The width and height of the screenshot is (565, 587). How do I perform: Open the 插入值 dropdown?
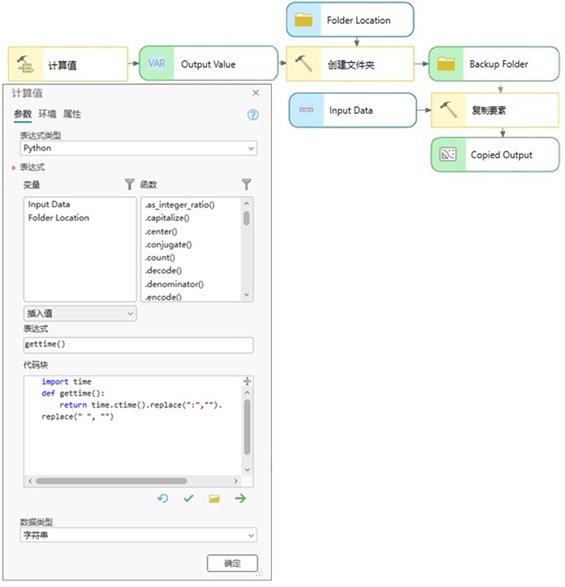click(x=80, y=313)
